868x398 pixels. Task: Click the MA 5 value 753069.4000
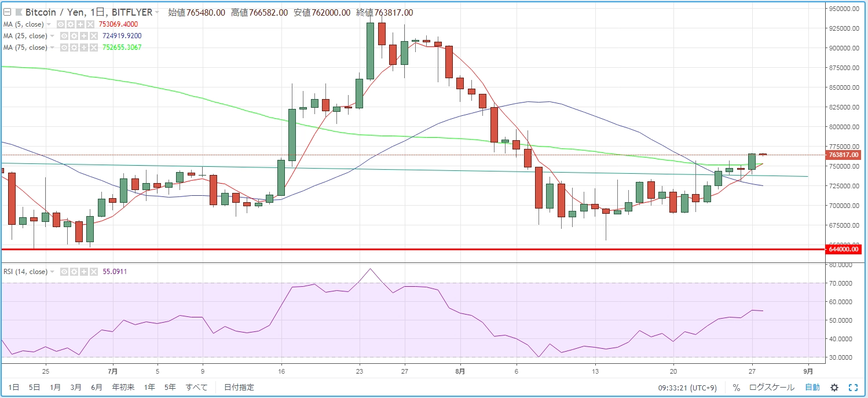tap(120, 24)
